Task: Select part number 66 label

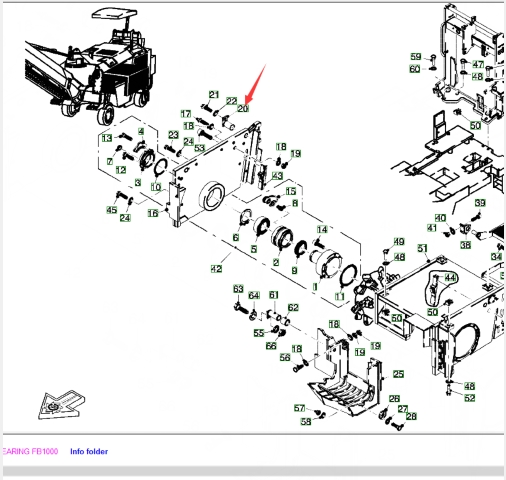Action: 271,346
